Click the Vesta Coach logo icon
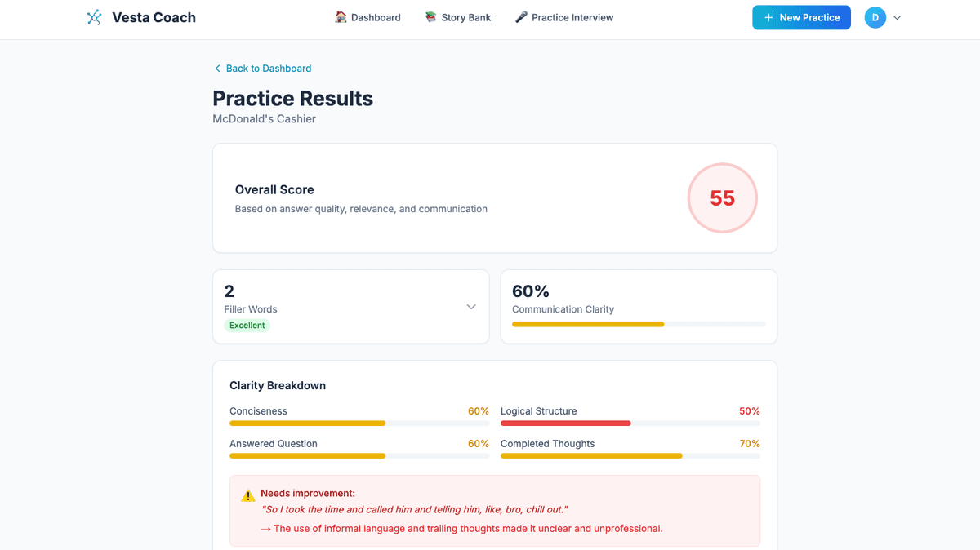Image resolution: width=980 pixels, height=550 pixels. tap(94, 16)
